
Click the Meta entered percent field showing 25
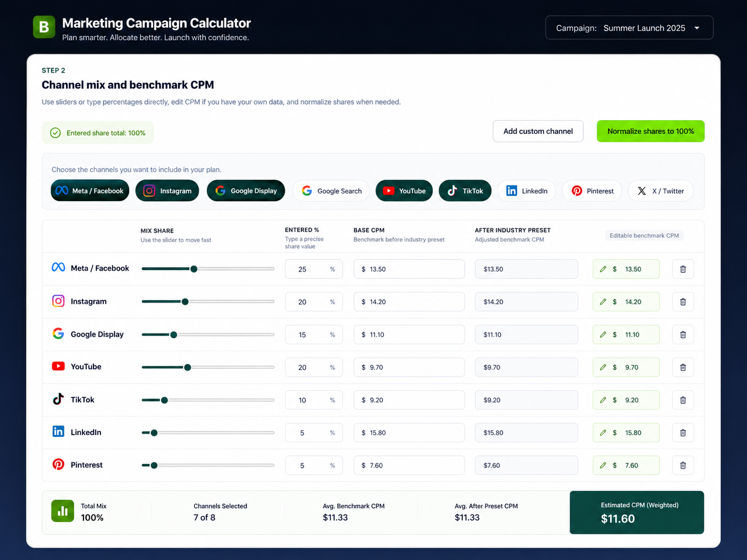314,269
